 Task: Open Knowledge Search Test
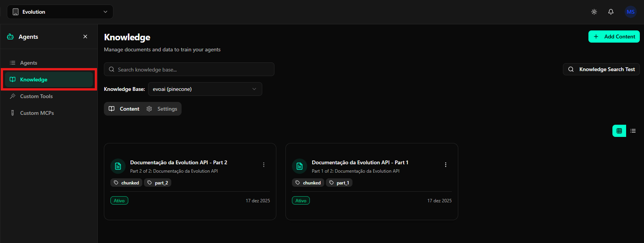coord(601,69)
